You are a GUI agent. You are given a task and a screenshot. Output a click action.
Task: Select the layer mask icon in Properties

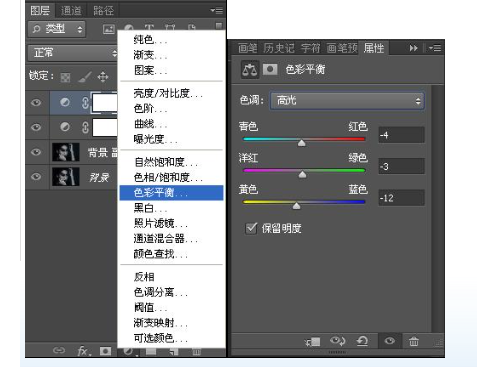[270, 70]
